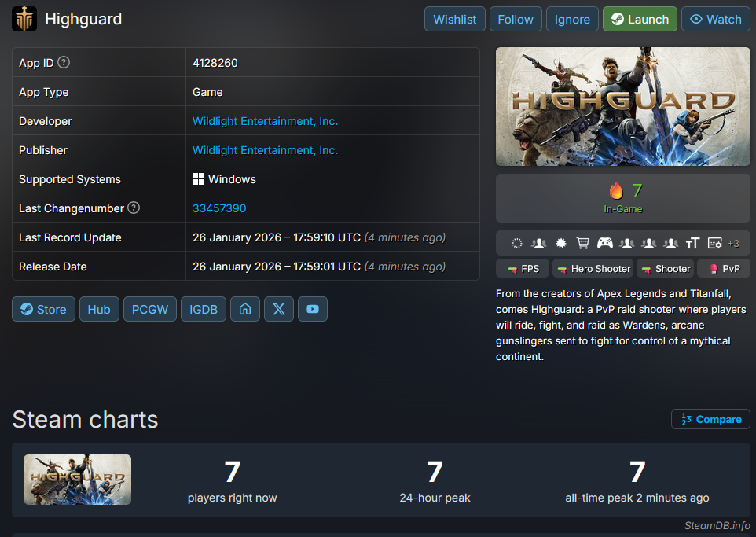756x537 pixels.
Task: Open the App ID help question mark
Action: 64,62
